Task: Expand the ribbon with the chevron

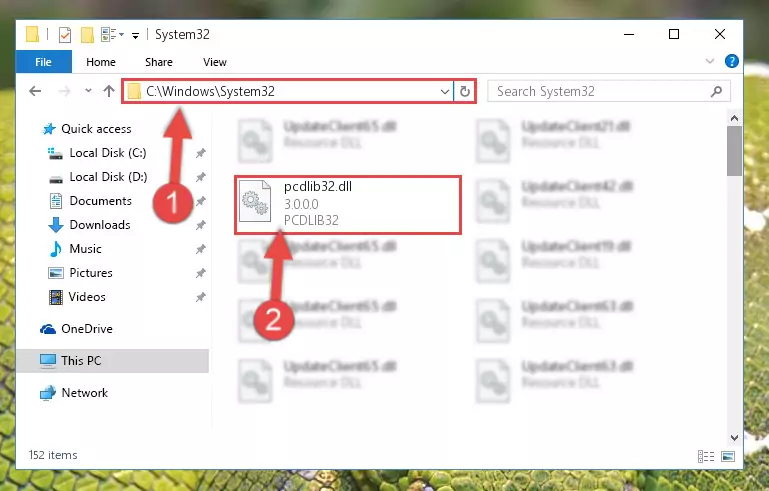Action: 710,61
